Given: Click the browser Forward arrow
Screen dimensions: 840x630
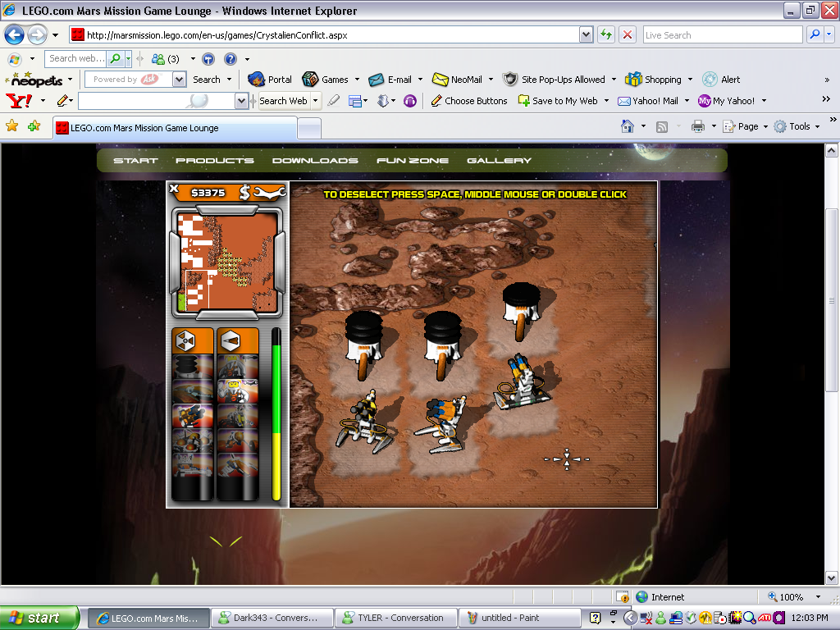Looking at the screenshot, I should (x=37, y=34).
